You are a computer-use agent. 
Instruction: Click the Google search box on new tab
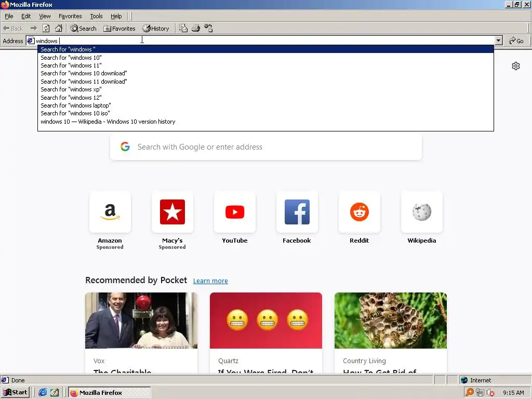coord(266,147)
